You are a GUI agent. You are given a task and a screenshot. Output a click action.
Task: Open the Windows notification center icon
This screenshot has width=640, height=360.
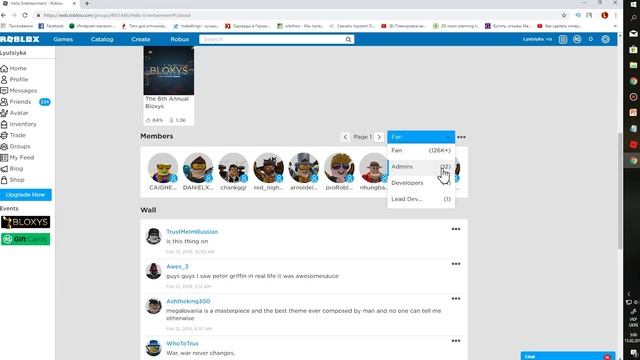(x=633, y=353)
